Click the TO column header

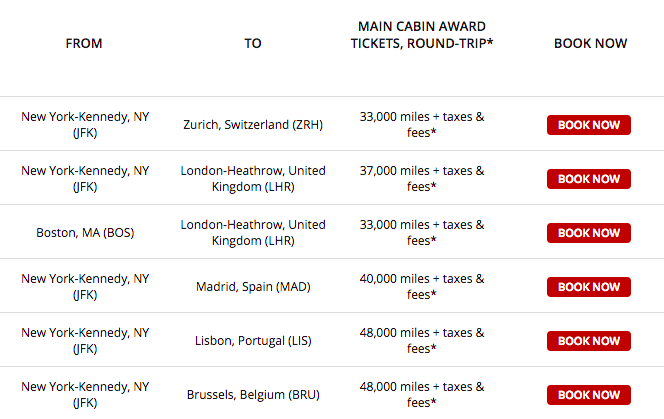coord(253,44)
